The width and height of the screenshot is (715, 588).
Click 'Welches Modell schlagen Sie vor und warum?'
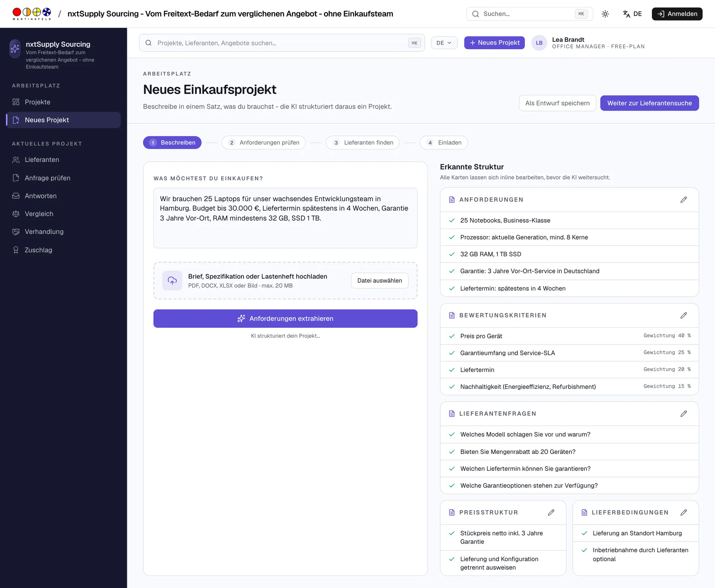525,434
